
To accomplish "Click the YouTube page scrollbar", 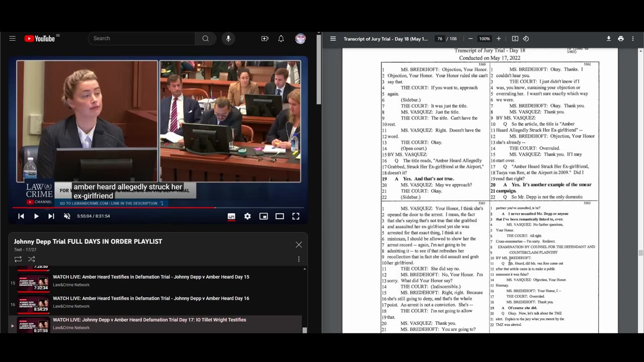I will pyautogui.click(x=318, y=70).
